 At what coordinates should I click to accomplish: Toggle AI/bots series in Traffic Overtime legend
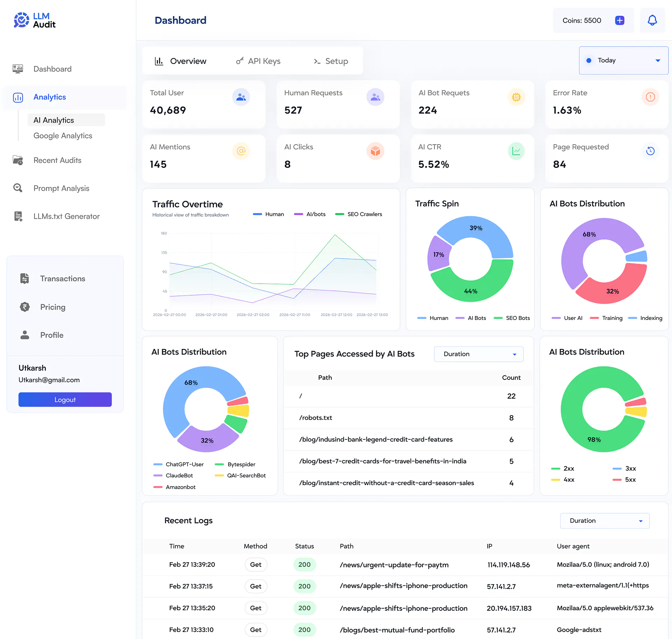pyautogui.click(x=310, y=214)
